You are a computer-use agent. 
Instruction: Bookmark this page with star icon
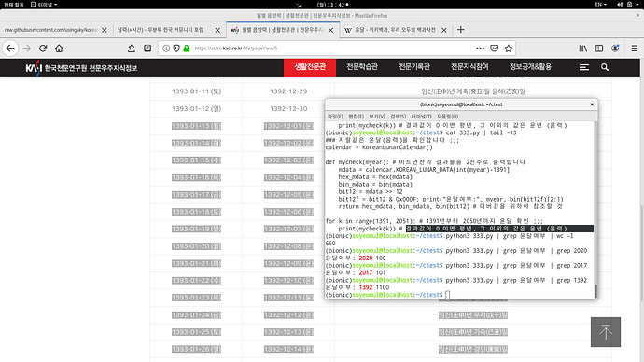tap(509, 48)
